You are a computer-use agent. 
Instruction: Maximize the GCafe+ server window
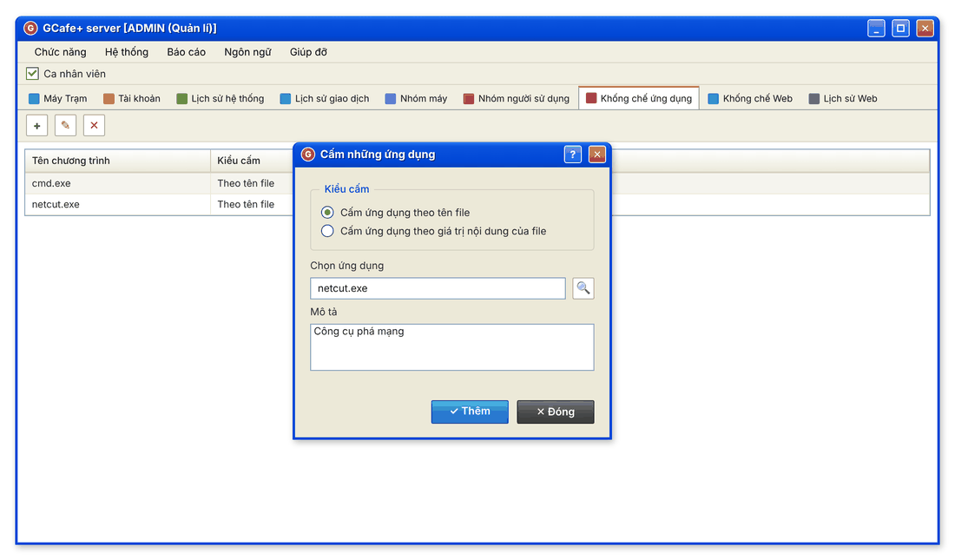coord(900,28)
